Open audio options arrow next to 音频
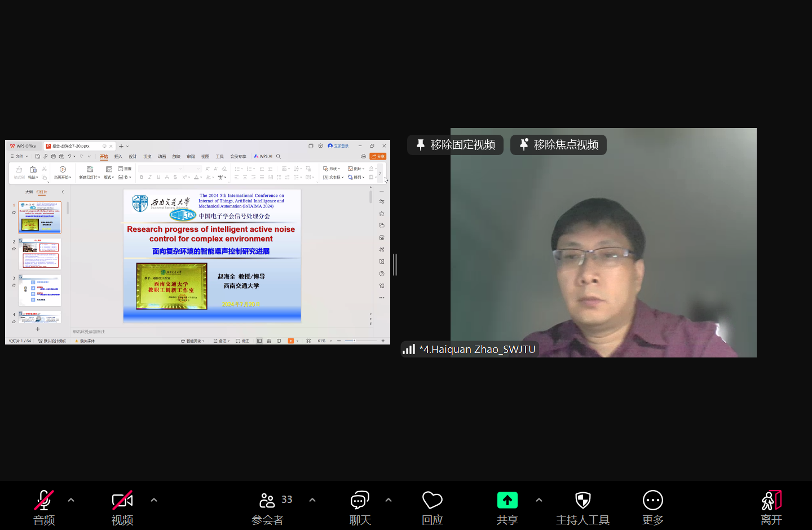This screenshot has width=812, height=530. [x=71, y=500]
